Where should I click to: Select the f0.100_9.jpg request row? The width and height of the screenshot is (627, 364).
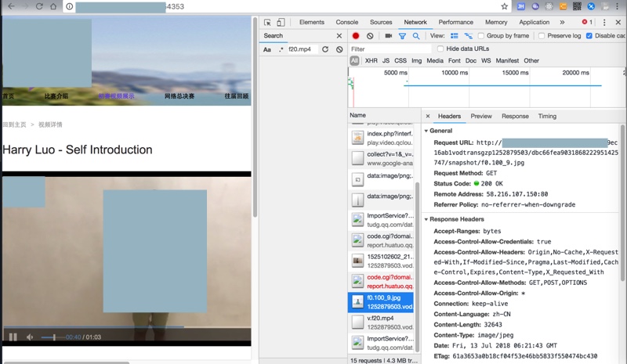pos(382,302)
